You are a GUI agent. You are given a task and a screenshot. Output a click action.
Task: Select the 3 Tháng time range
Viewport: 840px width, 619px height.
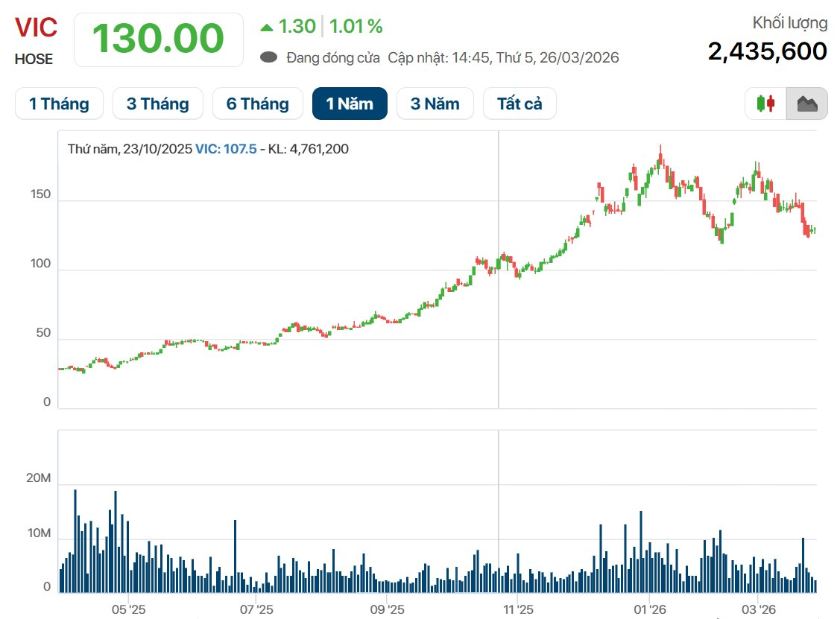coord(158,104)
